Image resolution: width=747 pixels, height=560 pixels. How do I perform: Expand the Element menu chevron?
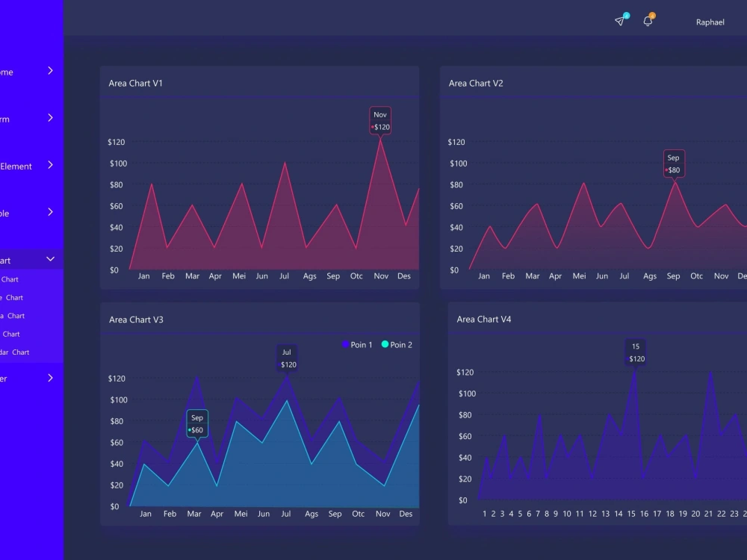click(51, 165)
